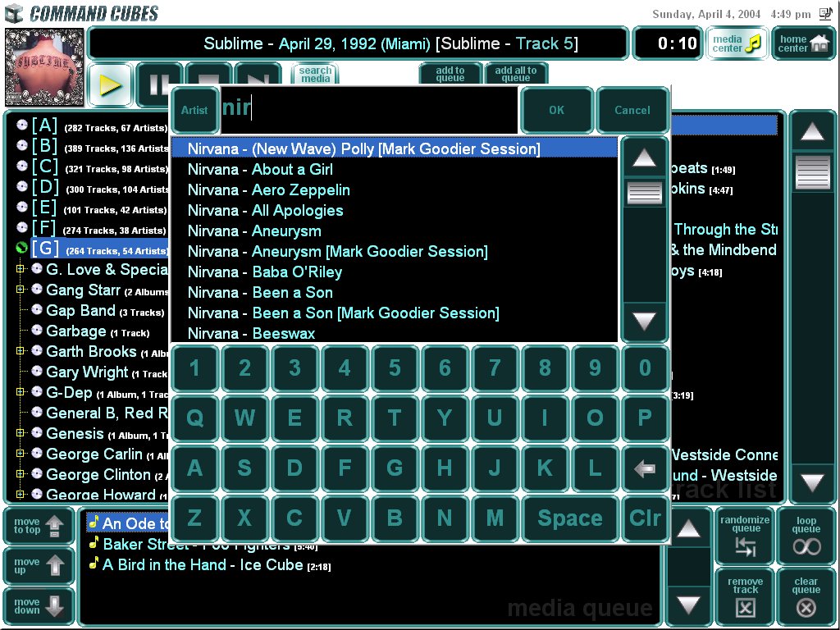
Task: Open the media center button
Action: (737, 43)
